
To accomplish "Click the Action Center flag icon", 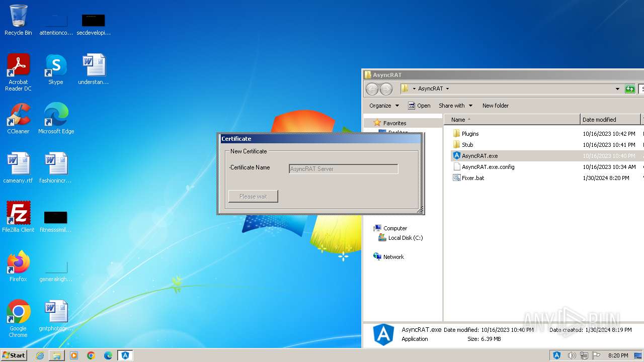I will point(596,355).
